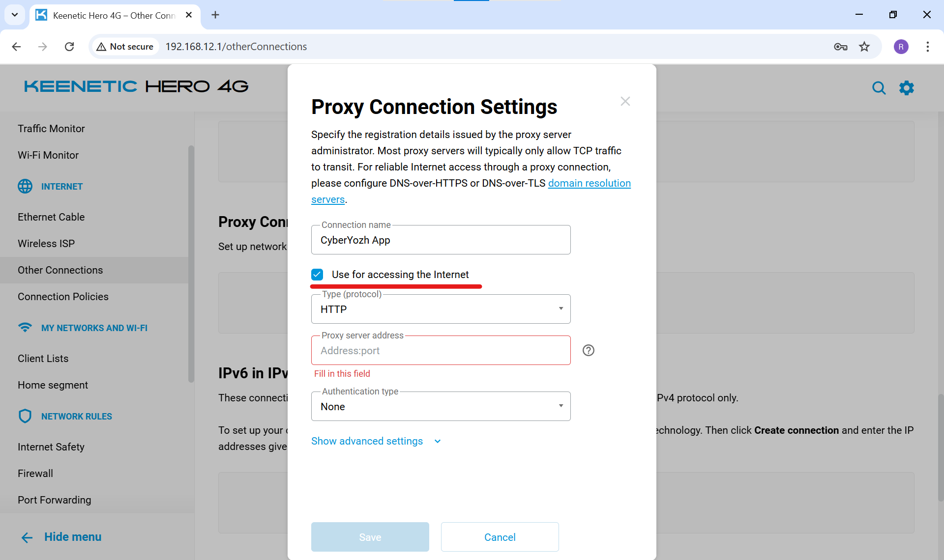Screen dimensions: 944x560
Task: Go to Ethernet Cable menu item
Action: point(51,217)
